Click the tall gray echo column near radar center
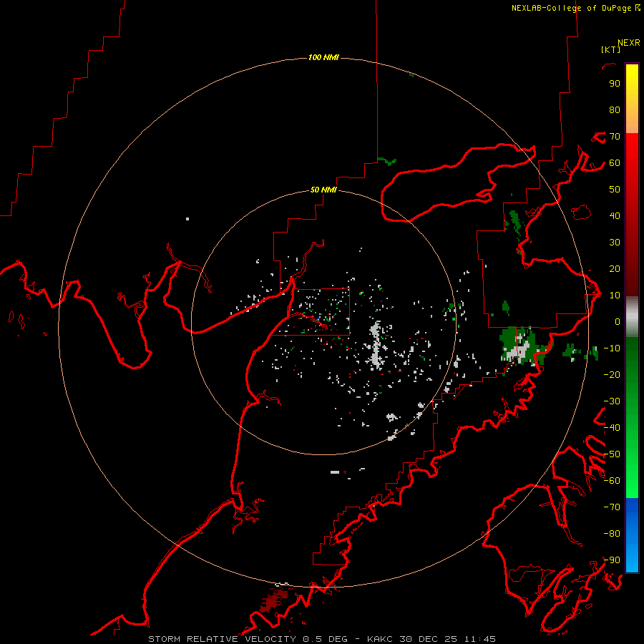The image size is (644, 644). (x=376, y=345)
